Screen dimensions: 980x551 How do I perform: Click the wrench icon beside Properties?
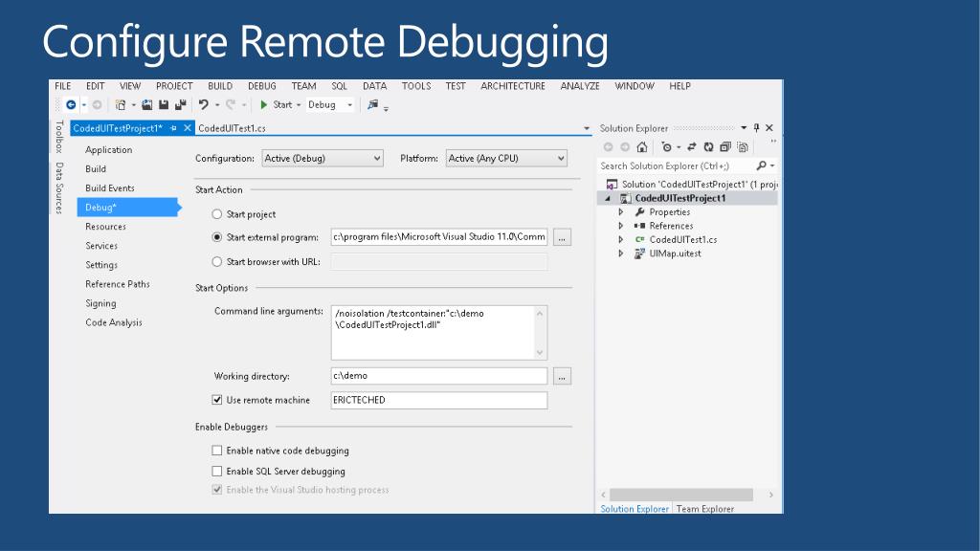click(640, 212)
